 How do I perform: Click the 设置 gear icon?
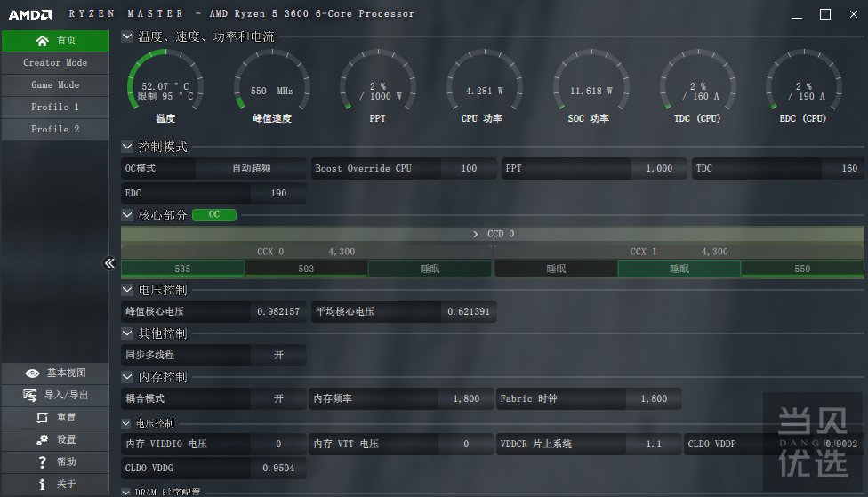click(x=42, y=439)
